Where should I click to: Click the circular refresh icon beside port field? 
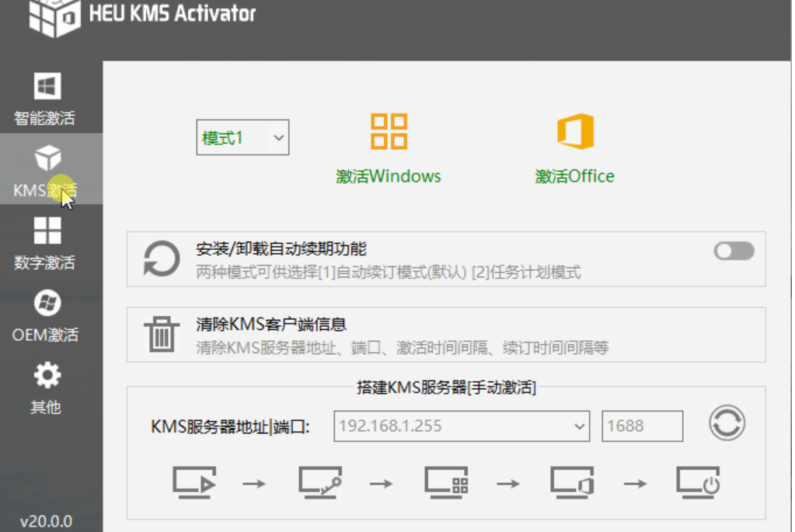click(x=726, y=424)
